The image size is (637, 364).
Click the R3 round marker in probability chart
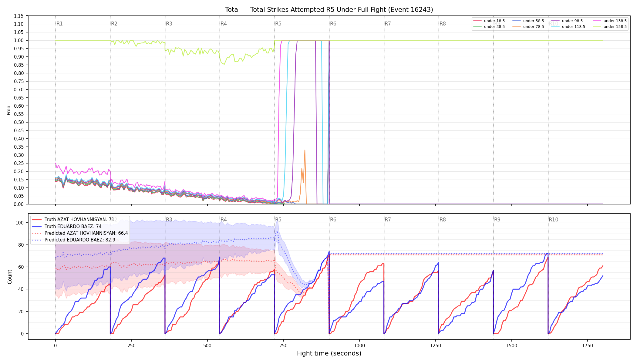(169, 24)
